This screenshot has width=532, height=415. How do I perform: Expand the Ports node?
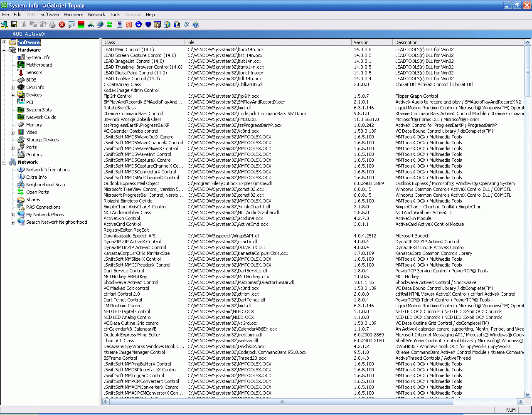click(12, 148)
